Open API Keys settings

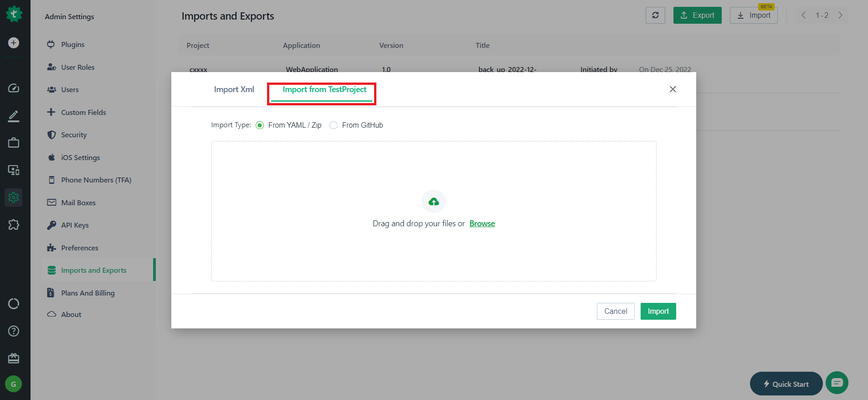75,225
